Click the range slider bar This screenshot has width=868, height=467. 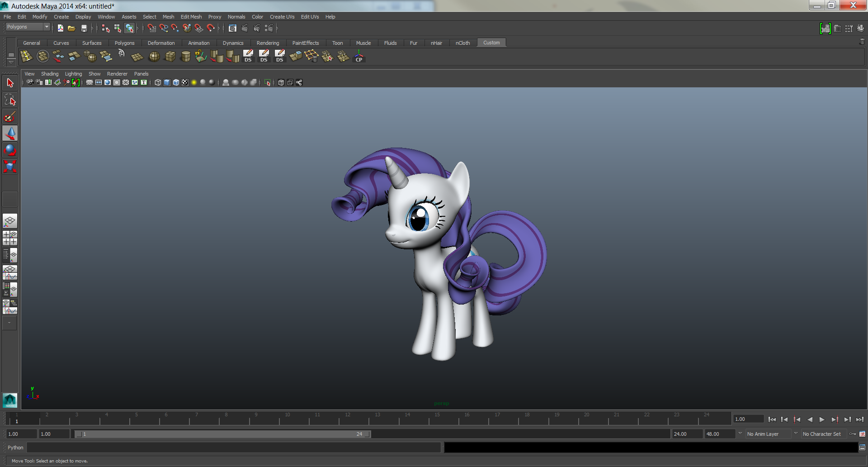pos(222,434)
